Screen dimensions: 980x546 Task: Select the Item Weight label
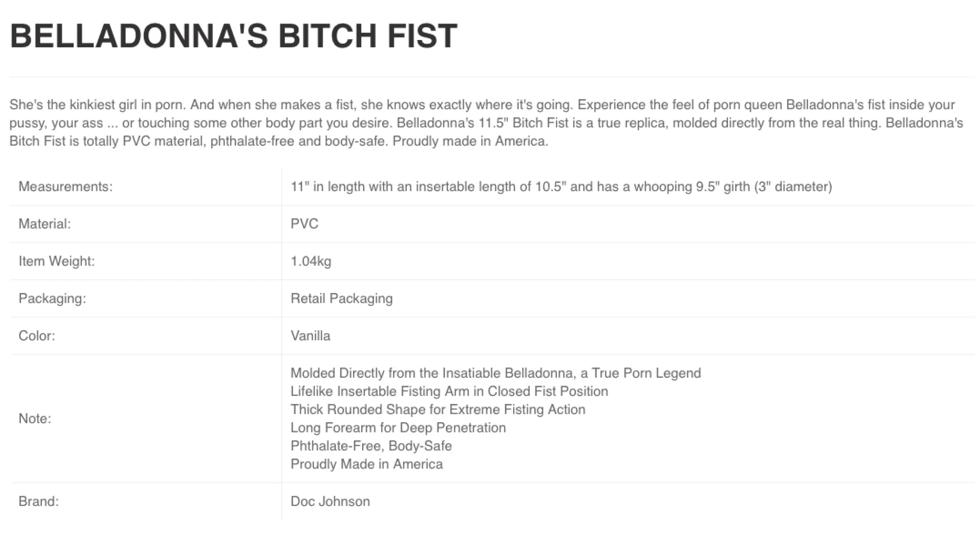57,261
